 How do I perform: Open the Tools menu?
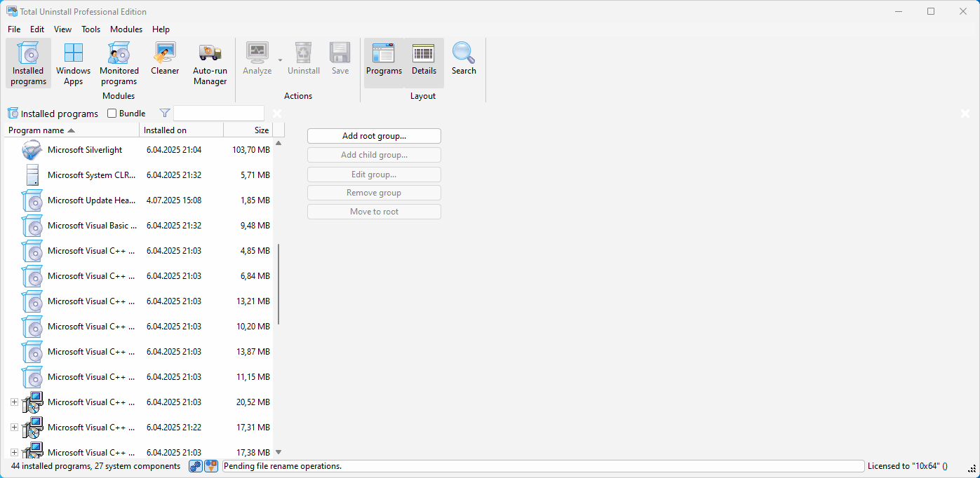tap(90, 29)
